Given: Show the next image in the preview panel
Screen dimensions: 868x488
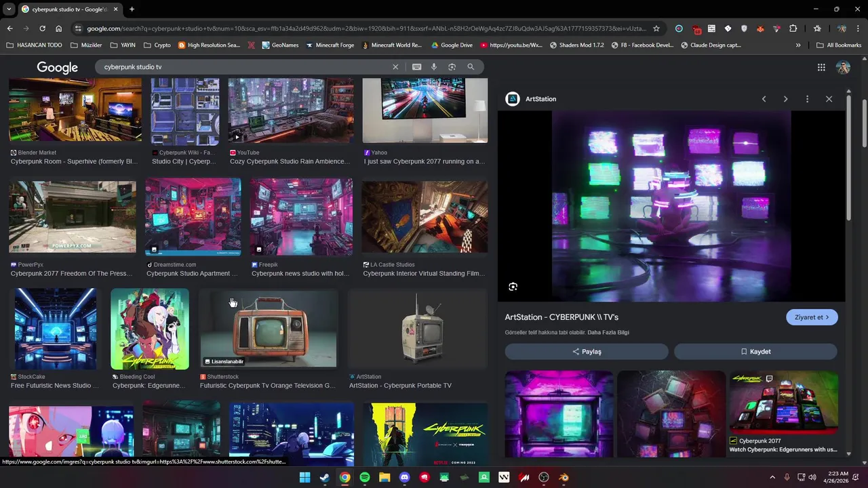Looking at the screenshot, I should point(785,99).
